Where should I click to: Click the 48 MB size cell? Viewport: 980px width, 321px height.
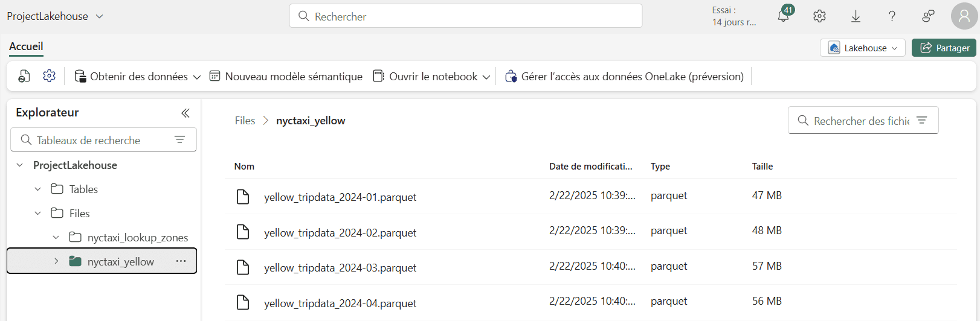coord(767,230)
